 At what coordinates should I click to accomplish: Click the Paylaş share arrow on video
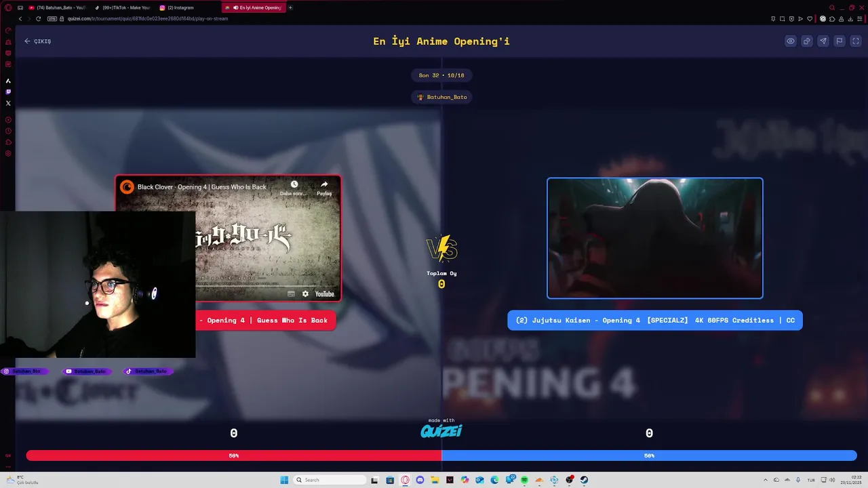coord(324,184)
